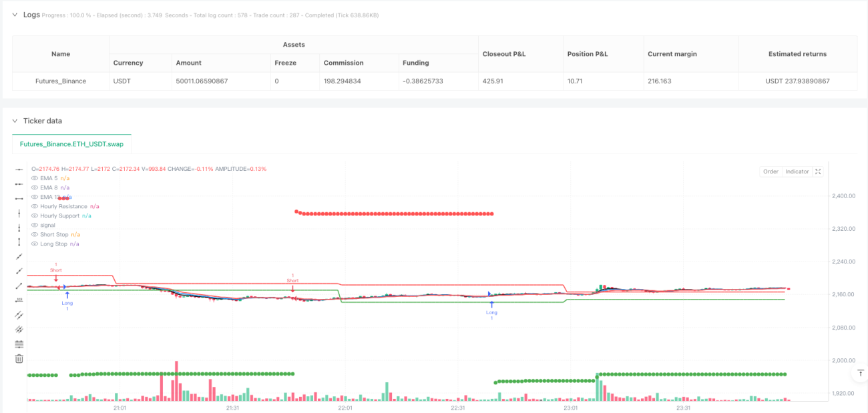Select the price line tool above parallel lines
868x413 pixels.
click(19, 300)
